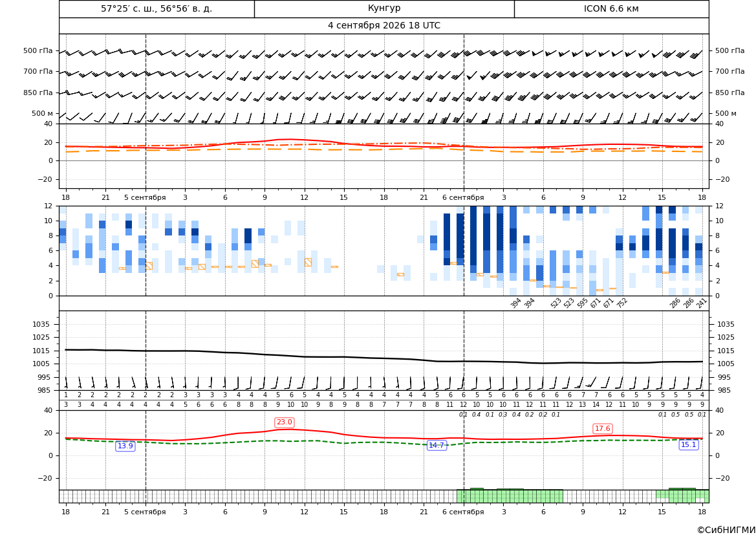Viewport: 756px width, 535px height.
Task: Click the blue 15.1 temperature label
Action: (688, 445)
